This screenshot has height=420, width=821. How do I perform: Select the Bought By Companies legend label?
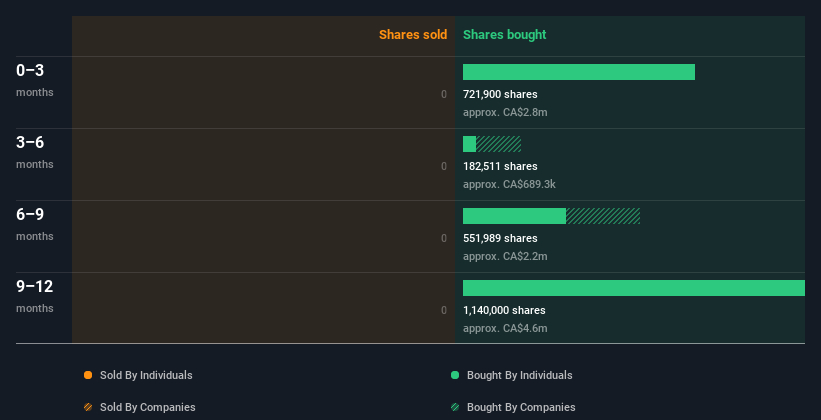521,407
